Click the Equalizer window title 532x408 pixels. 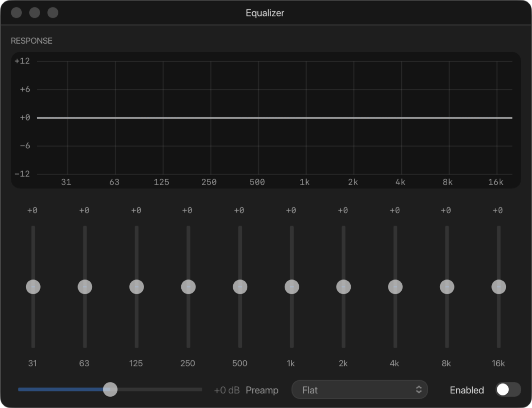265,13
